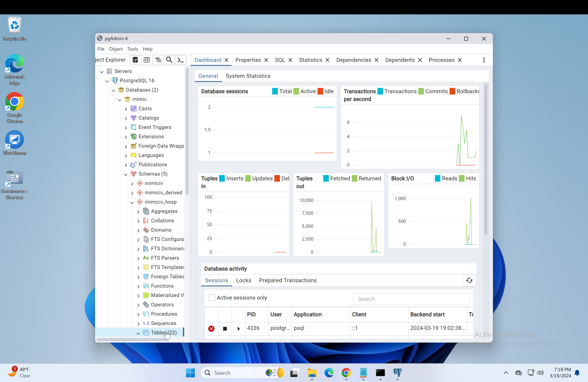Toggle the Commits legend in Transactions chart

421,91
